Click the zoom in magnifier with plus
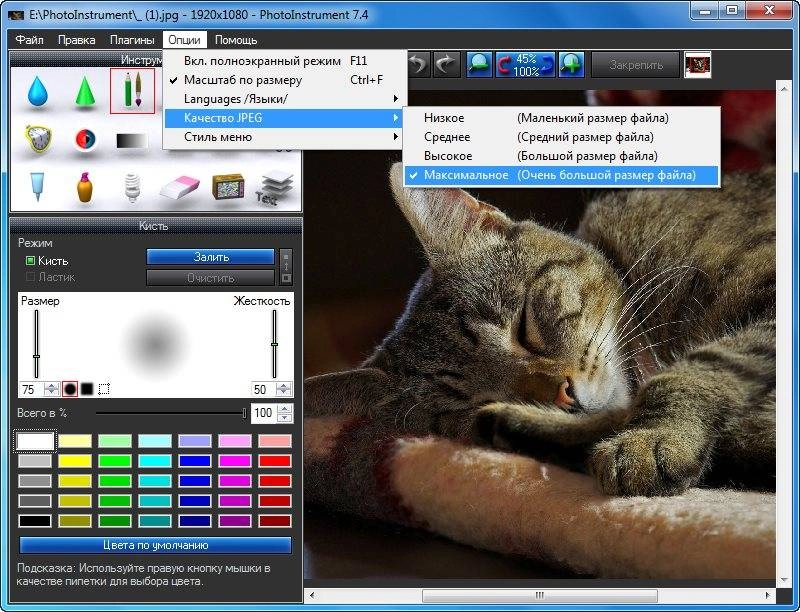 click(571, 65)
